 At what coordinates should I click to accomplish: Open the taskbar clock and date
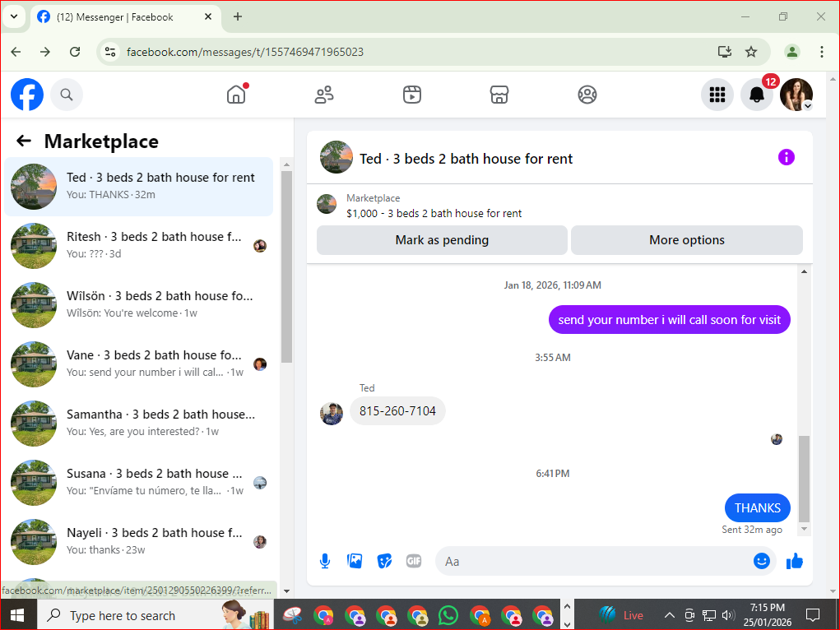point(767,615)
